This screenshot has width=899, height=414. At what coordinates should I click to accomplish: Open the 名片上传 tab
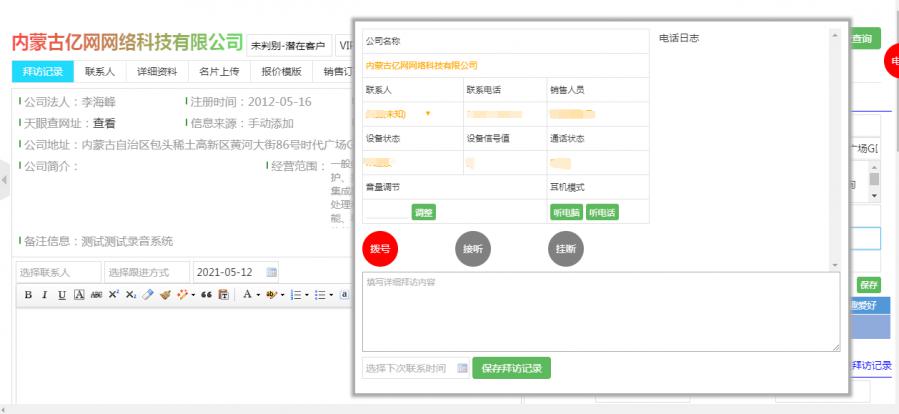(219, 72)
